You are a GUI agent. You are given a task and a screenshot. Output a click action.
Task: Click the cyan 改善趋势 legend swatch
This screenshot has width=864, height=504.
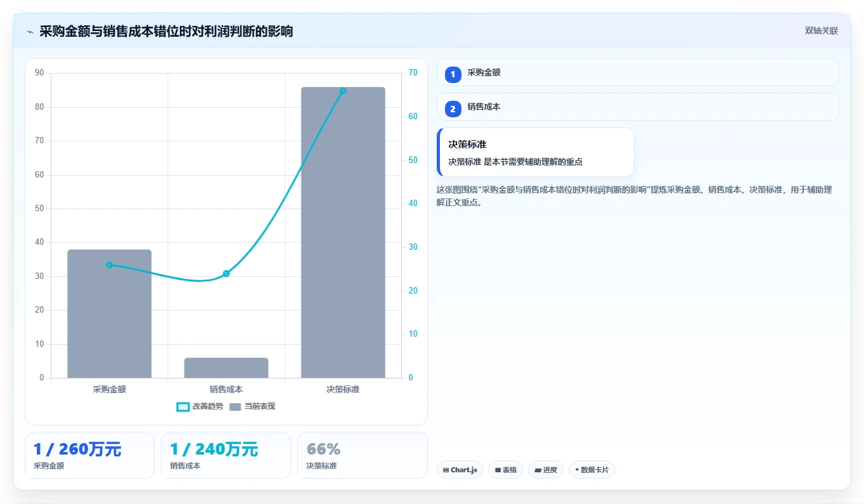[x=183, y=407]
